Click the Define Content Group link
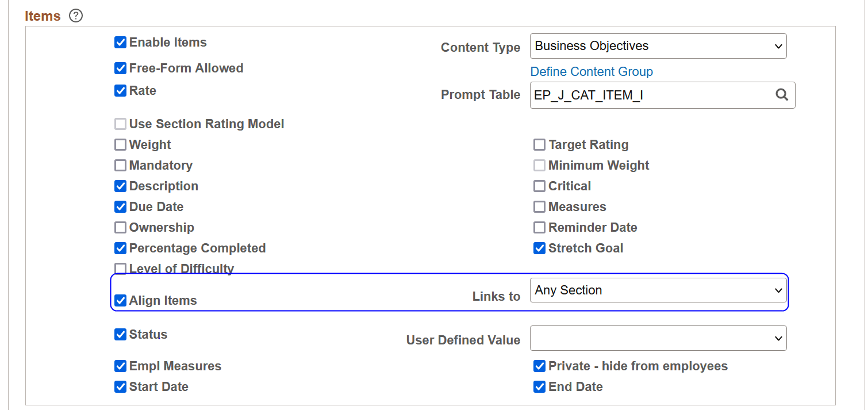The height and width of the screenshot is (410, 868). click(x=591, y=71)
